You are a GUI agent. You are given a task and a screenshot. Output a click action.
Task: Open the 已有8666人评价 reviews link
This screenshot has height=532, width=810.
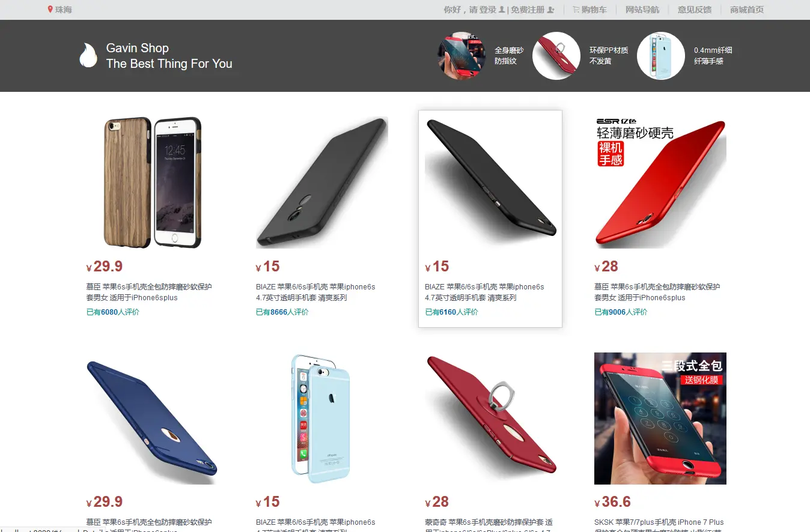pyautogui.click(x=282, y=312)
